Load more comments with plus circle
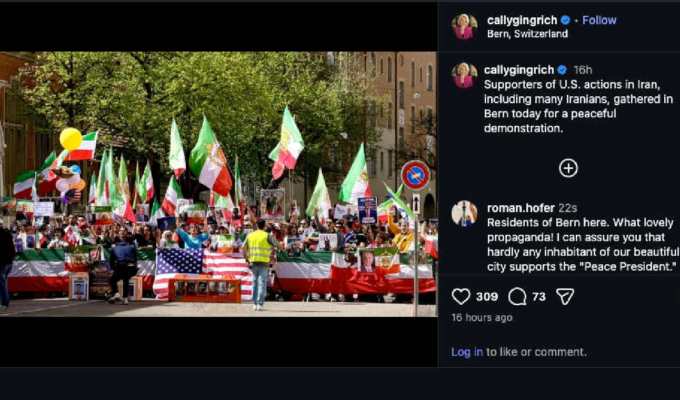This screenshot has width=680, height=400. tap(568, 168)
